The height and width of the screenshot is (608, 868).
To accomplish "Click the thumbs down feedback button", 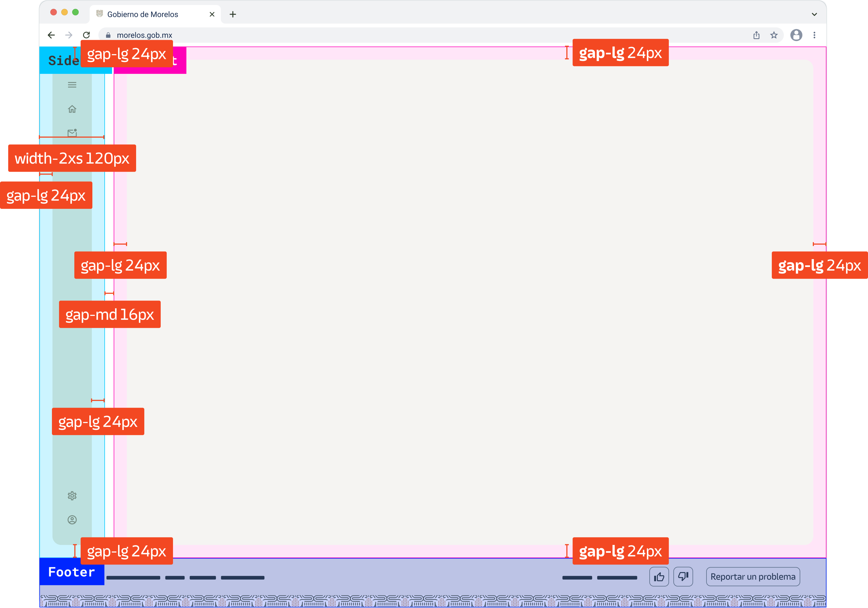I will coord(683,576).
